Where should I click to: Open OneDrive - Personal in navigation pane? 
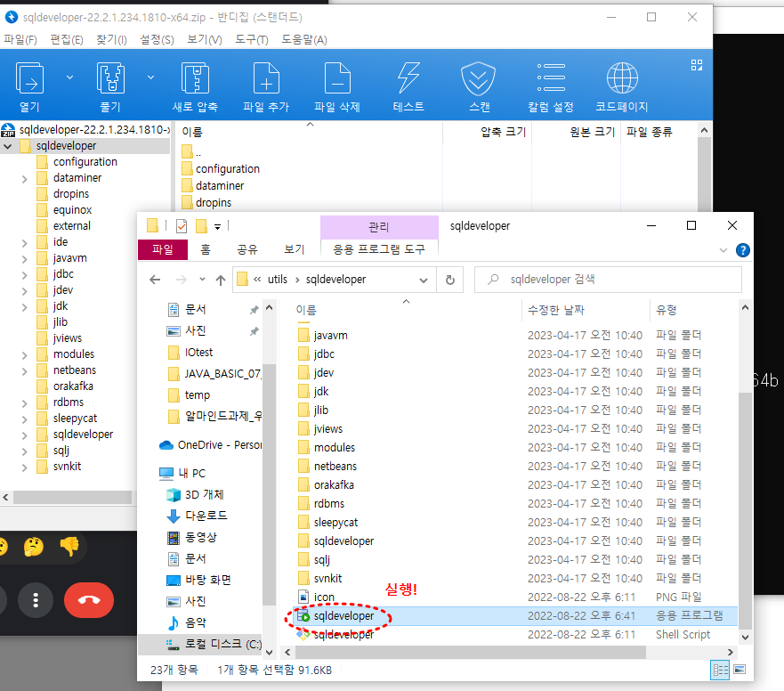pos(210,445)
